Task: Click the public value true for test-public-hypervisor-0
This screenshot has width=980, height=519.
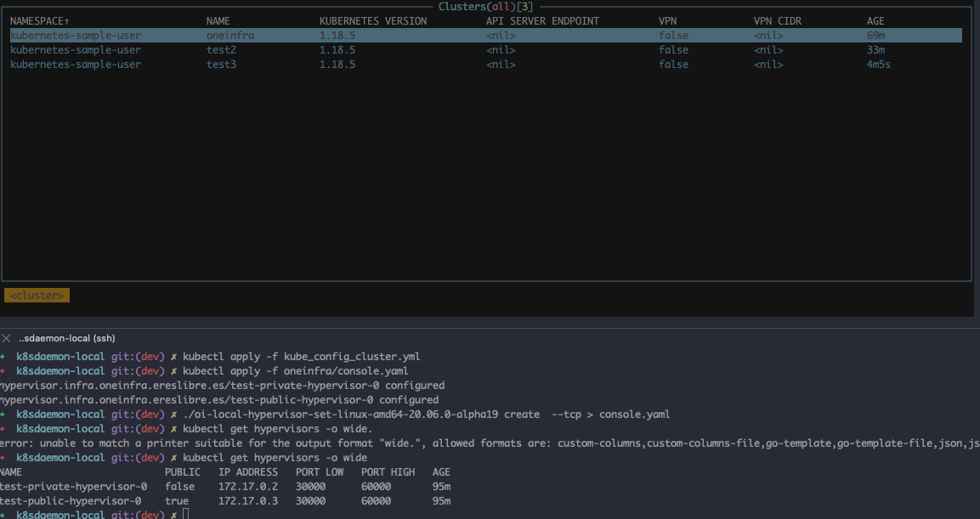Action: [x=177, y=501]
